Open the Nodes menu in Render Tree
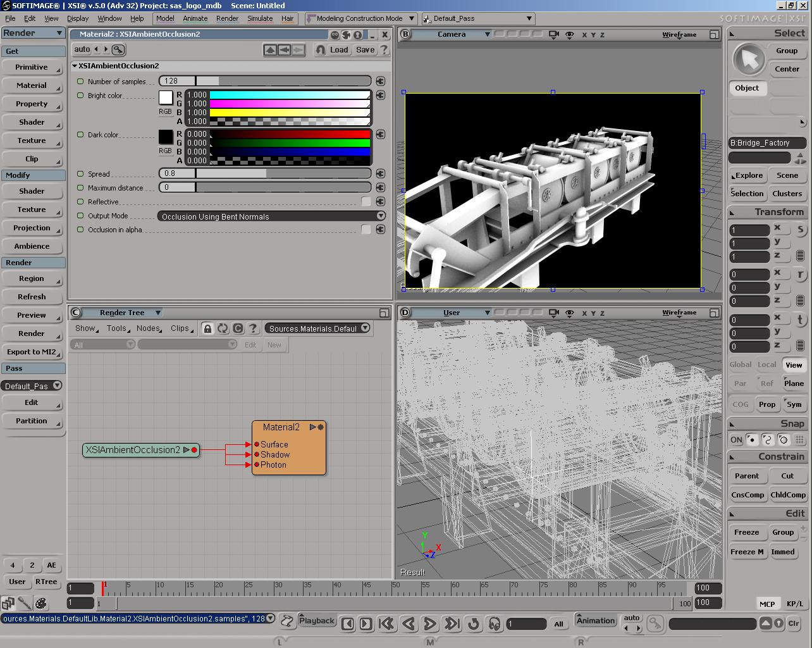The image size is (812, 648). [149, 328]
